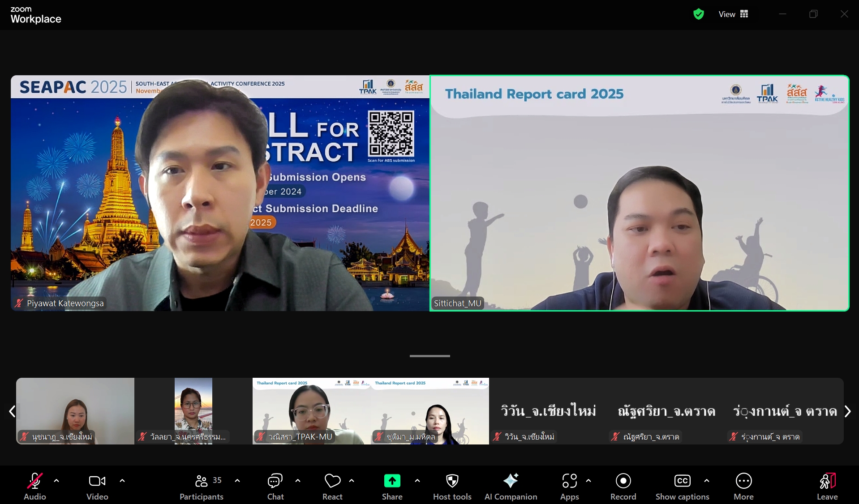
Task: Open the Participants panel
Action: click(202, 486)
